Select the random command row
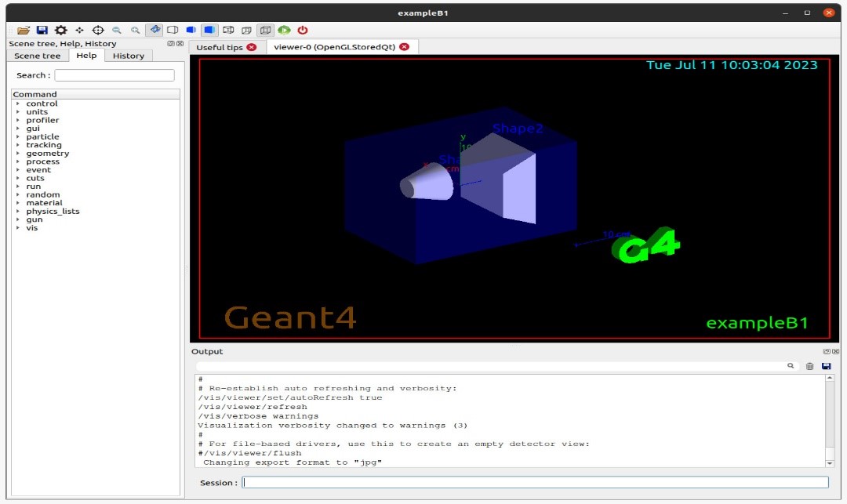This screenshot has height=504, width=847. click(96, 195)
